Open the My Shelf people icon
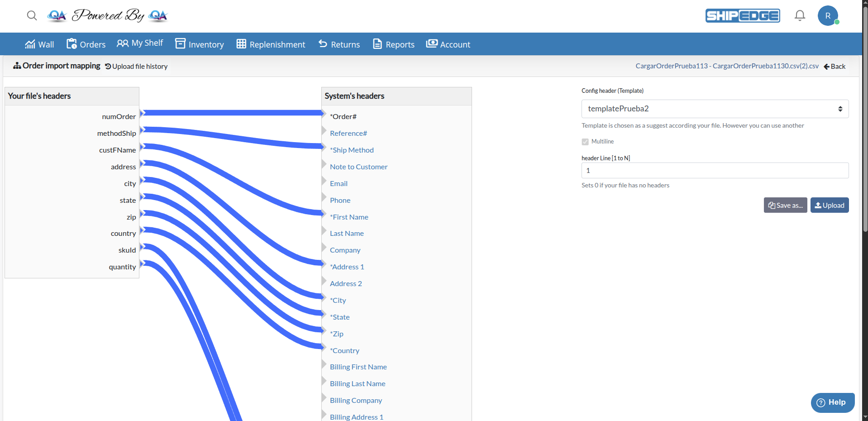The image size is (868, 421). [122, 43]
